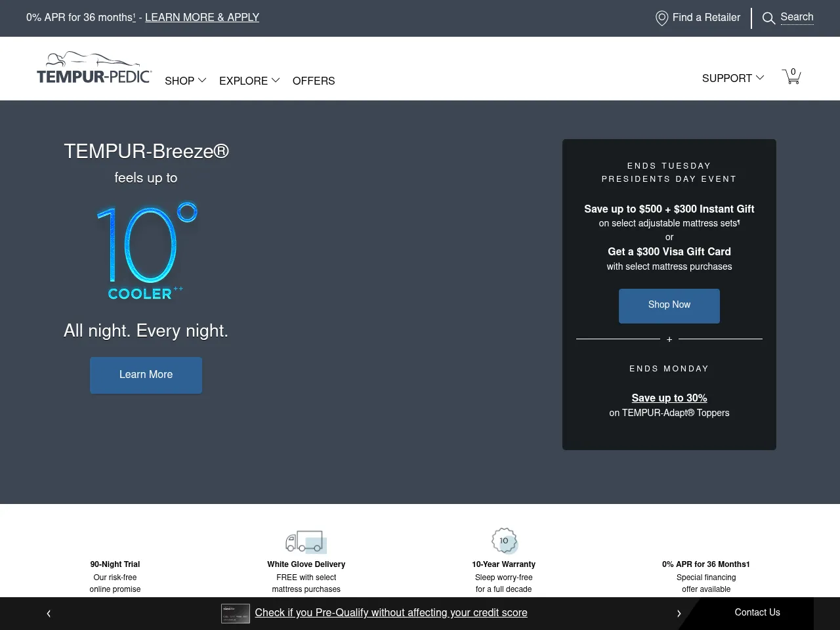Open the Pre-Qualify credit check link
Screen dimensions: 840x630
pos(390,612)
